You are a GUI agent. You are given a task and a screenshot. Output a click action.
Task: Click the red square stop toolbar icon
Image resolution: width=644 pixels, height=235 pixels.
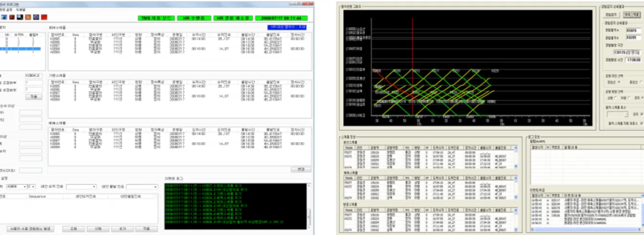44,17
